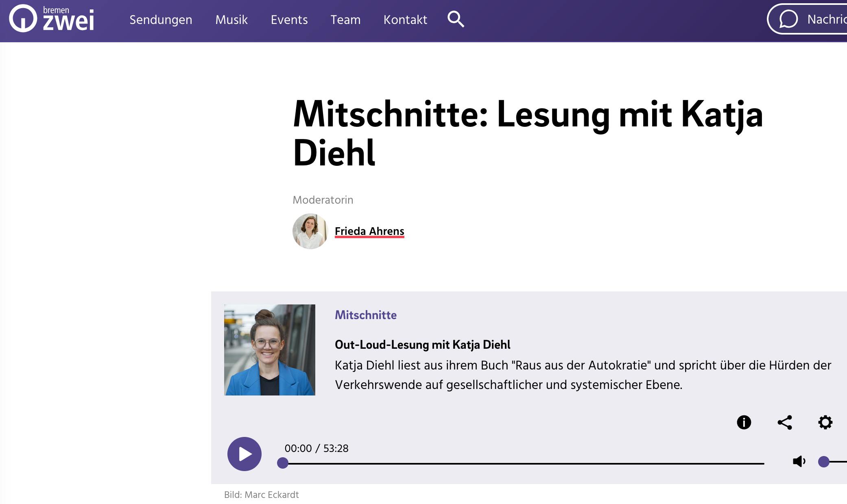Go to the Team page
Viewport: 847px width, 504px height.
345,20
